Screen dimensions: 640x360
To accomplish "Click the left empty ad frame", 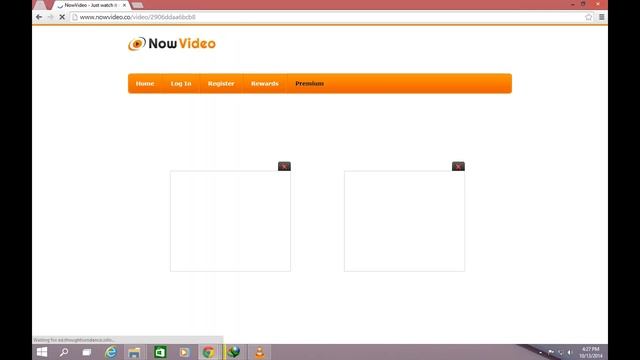I will coord(230,221).
